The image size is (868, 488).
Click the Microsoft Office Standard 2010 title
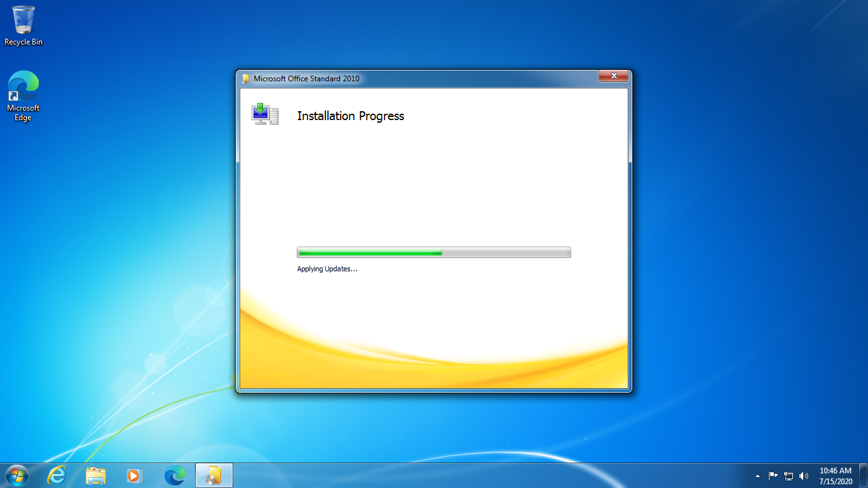click(306, 79)
